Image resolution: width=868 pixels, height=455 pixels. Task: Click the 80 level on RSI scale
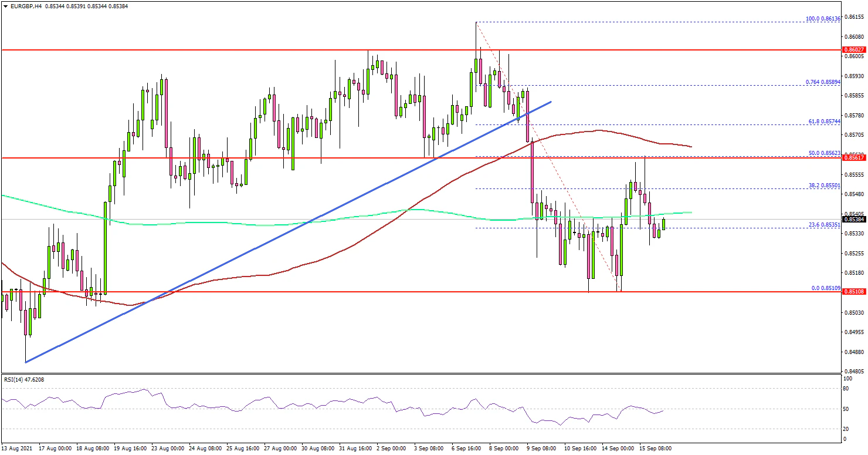(x=845, y=388)
